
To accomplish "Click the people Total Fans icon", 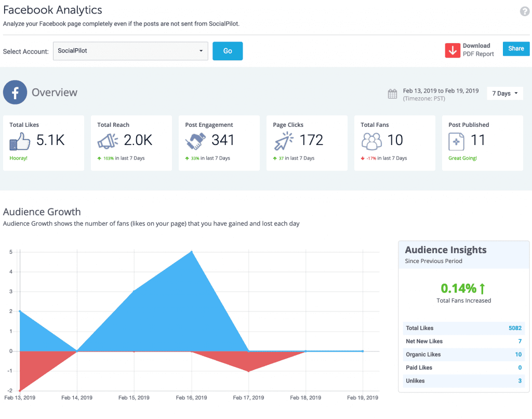I will [371, 140].
